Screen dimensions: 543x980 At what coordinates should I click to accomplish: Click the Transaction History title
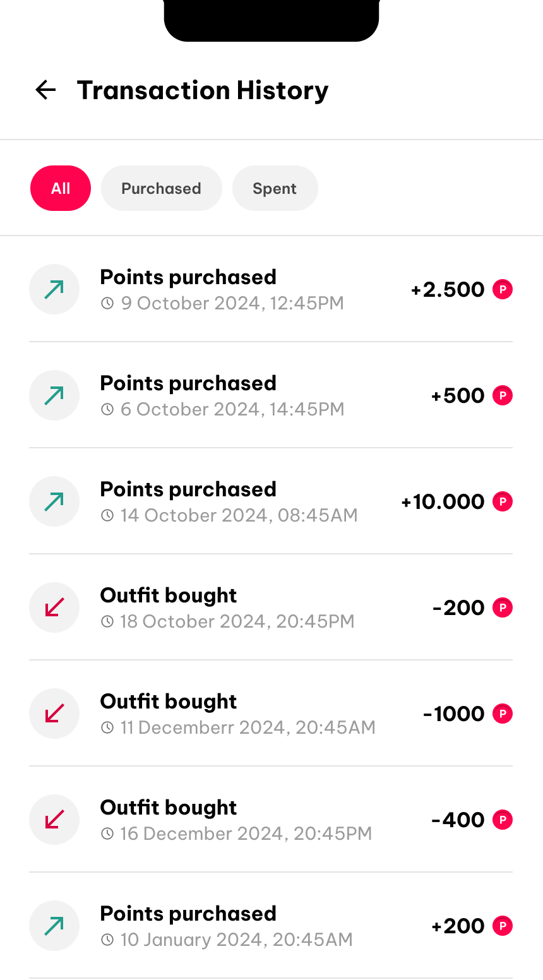click(203, 90)
